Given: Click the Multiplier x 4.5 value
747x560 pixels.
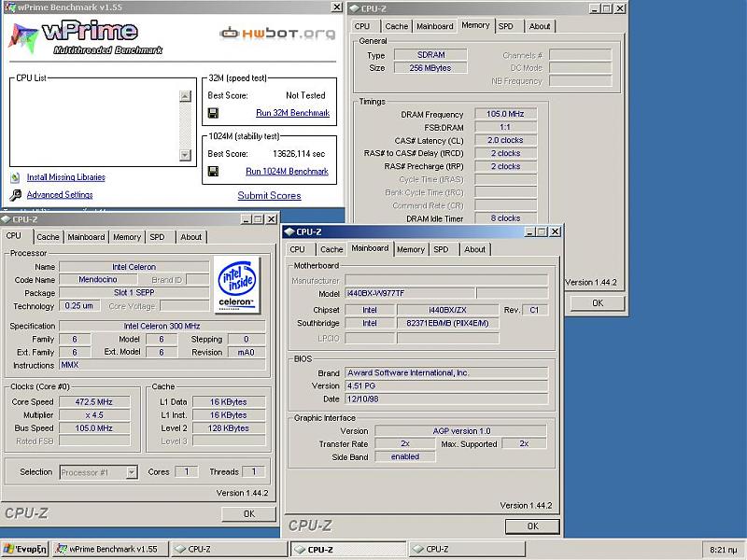Looking at the screenshot, I should 94,415.
